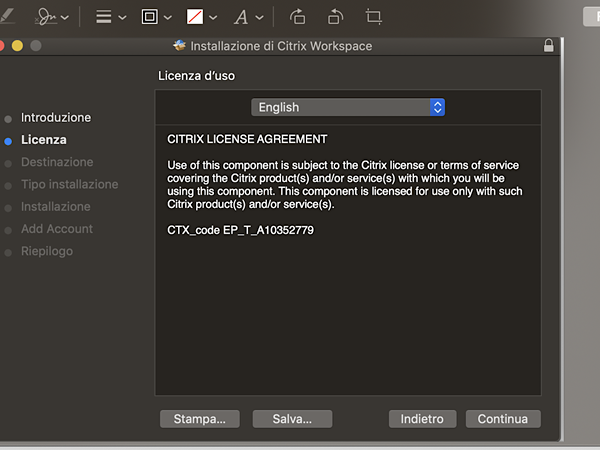Image resolution: width=600 pixels, height=450 pixels.
Task: Click the Citrix Workspace package icon in title
Action: [179, 46]
